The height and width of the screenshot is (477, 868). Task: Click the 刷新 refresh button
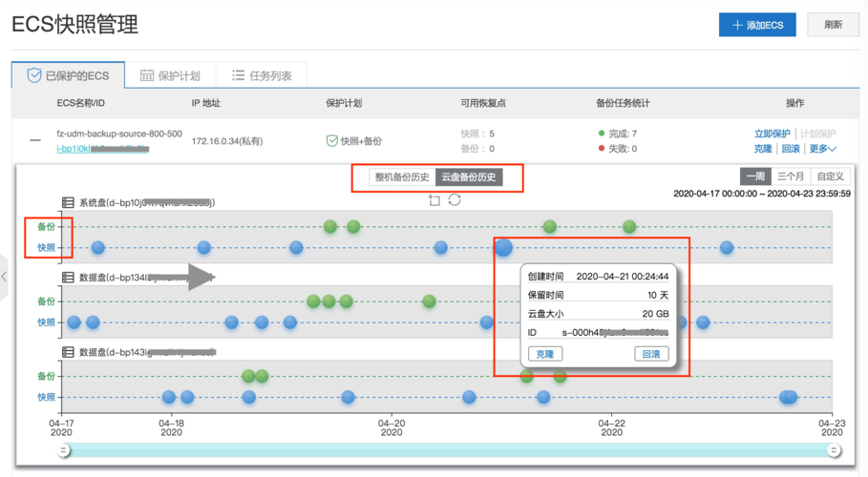pos(833,25)
